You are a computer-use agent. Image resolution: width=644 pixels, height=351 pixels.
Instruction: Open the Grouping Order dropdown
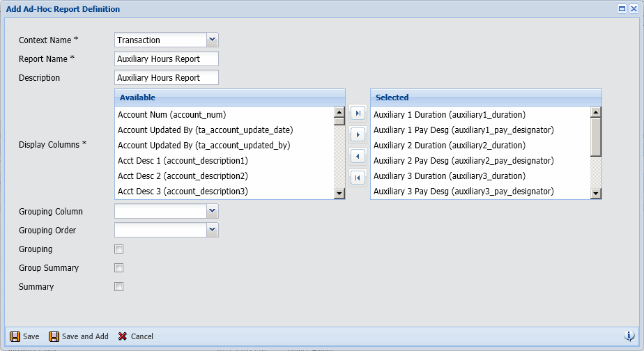[x=213, y=230]
